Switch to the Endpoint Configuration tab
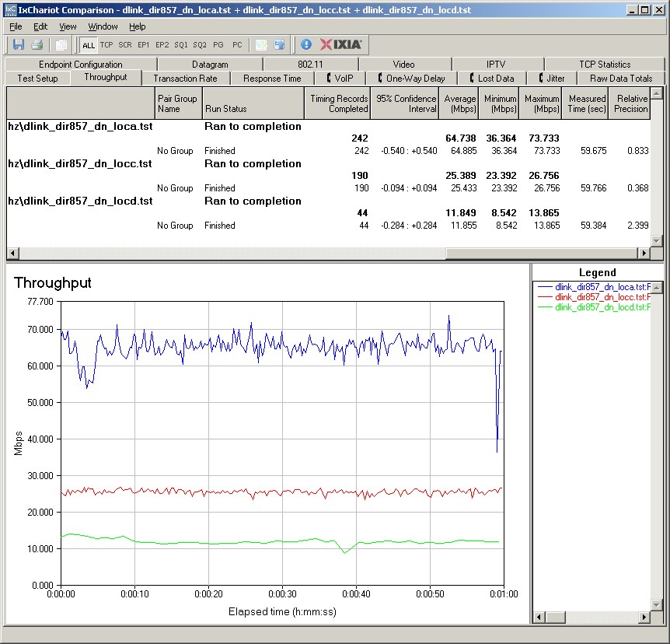Image resolution: width=670 pixels, height=644 pixels. [81, 64]
